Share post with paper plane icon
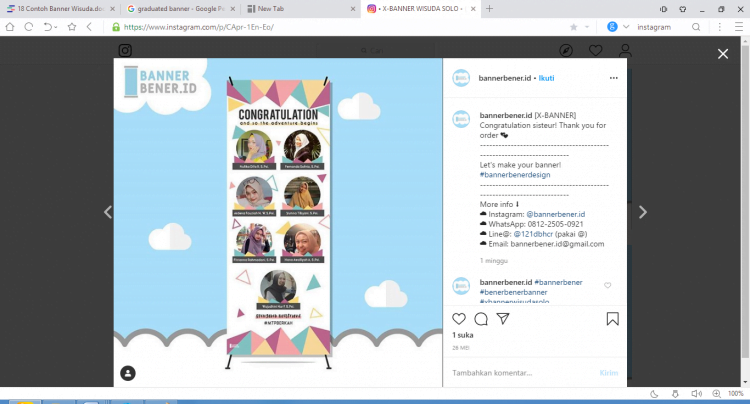 [503, 319]
